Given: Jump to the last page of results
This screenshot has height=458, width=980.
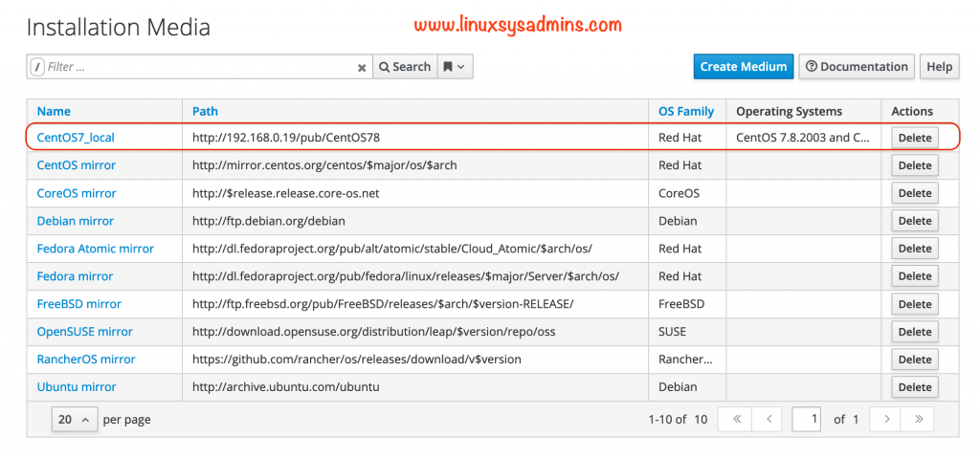Looking at the screenshot, I should (918, 419).
